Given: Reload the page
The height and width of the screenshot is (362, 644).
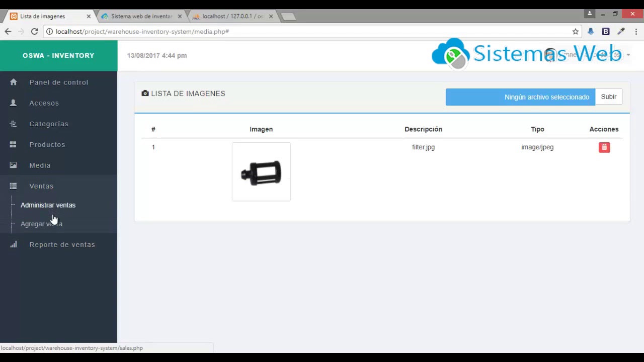Looking at the screenshot, I should click(34, 31).
